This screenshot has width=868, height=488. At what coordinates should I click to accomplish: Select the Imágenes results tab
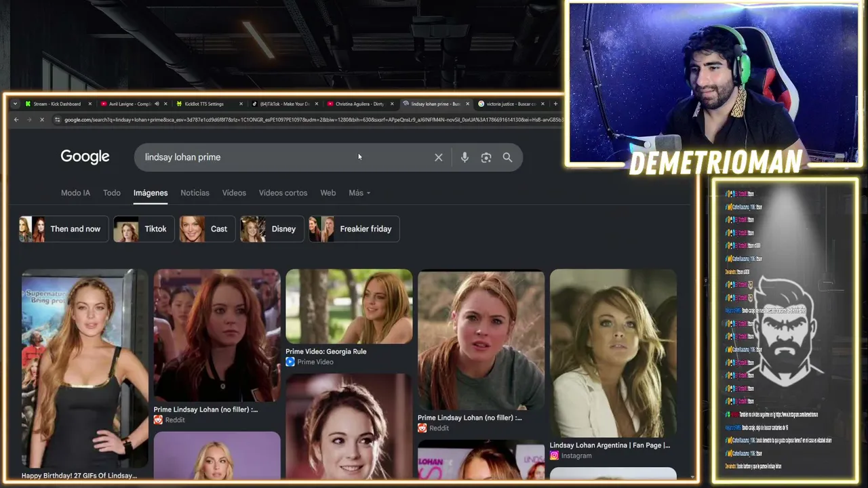click(x=151, y=193)
